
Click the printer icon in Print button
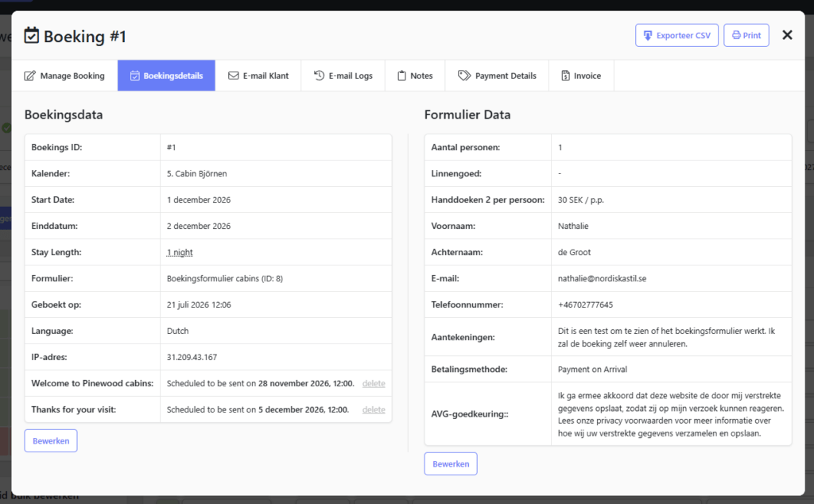736,35
